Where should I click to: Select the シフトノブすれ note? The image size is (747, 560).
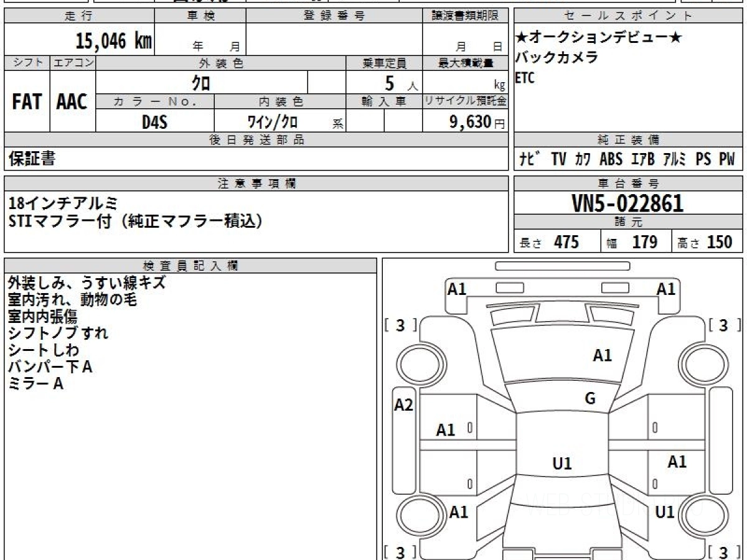(x=58, y=334)
